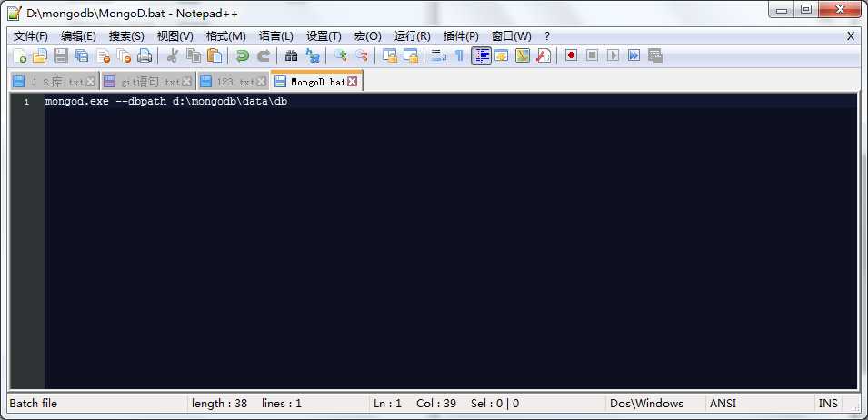The image size is (868, 420).
Task: Zoom in using the magnifier plus icon
Action: click(x=341, y=55)
